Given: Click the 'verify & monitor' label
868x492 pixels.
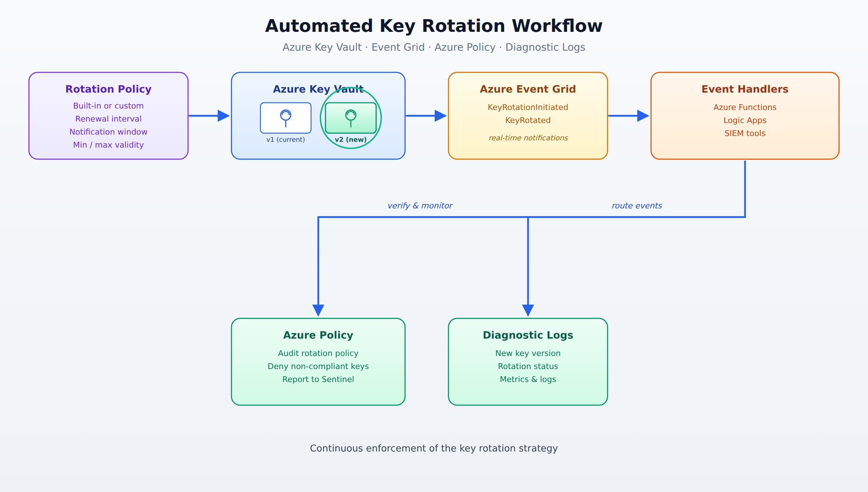Looking at the screenshot, I should [420, 206].
